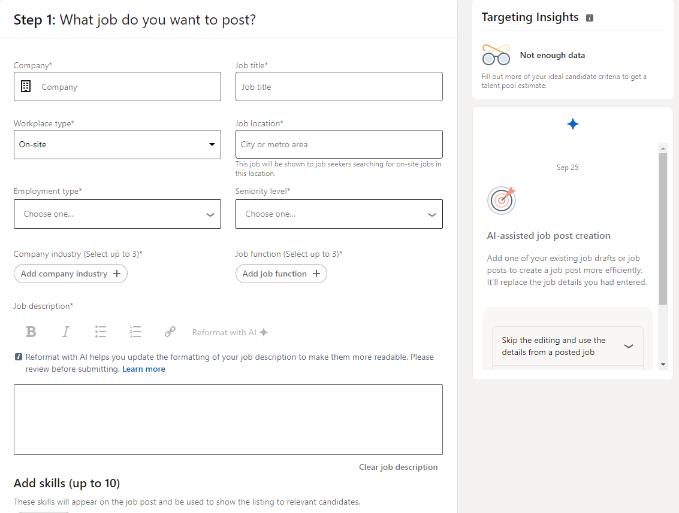Screen dimensions: 679x513
Task: Open the Workplace type dropdown
Action: click(x=117, y=144)
